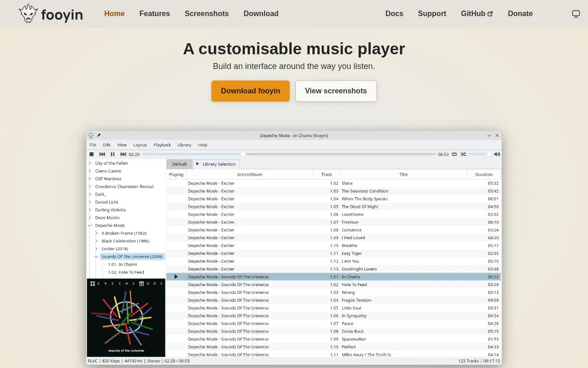Viewport: 588px width, 368px height.
Task: Click the Sounds of the Universe album cover
Action: (x=126, y=318)
